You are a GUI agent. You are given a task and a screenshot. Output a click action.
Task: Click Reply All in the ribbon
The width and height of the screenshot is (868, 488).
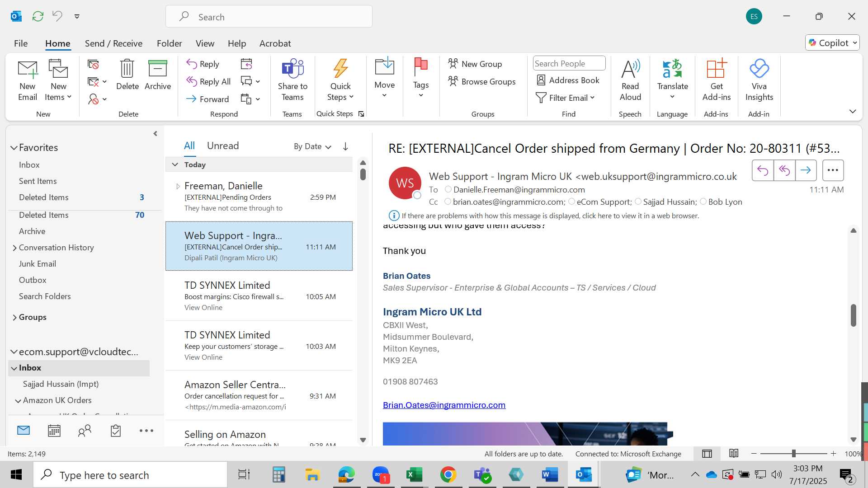click(x=208, y=81)
